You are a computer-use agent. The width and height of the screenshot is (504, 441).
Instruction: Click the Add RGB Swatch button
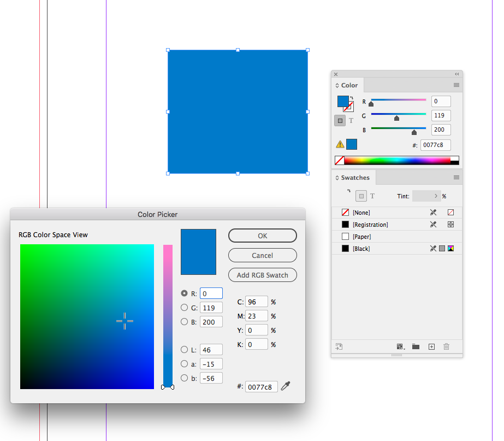(x=262, y=275)
